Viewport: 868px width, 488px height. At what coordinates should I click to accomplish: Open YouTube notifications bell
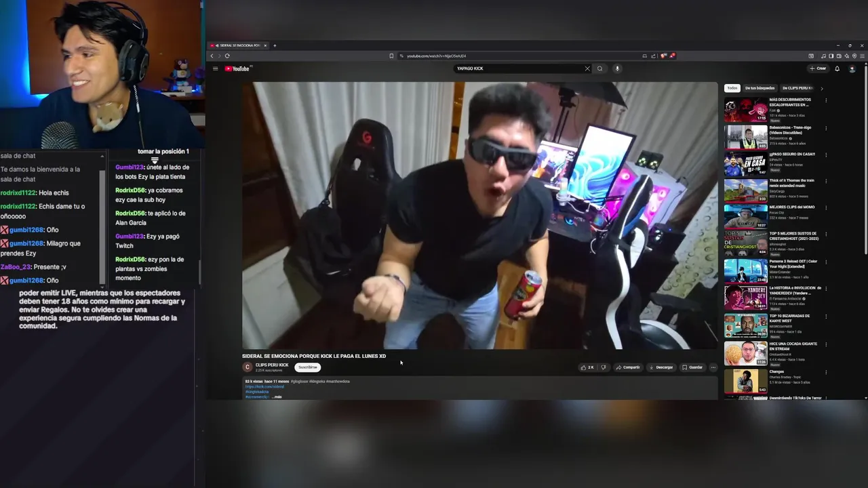click(x=837, y=68)
